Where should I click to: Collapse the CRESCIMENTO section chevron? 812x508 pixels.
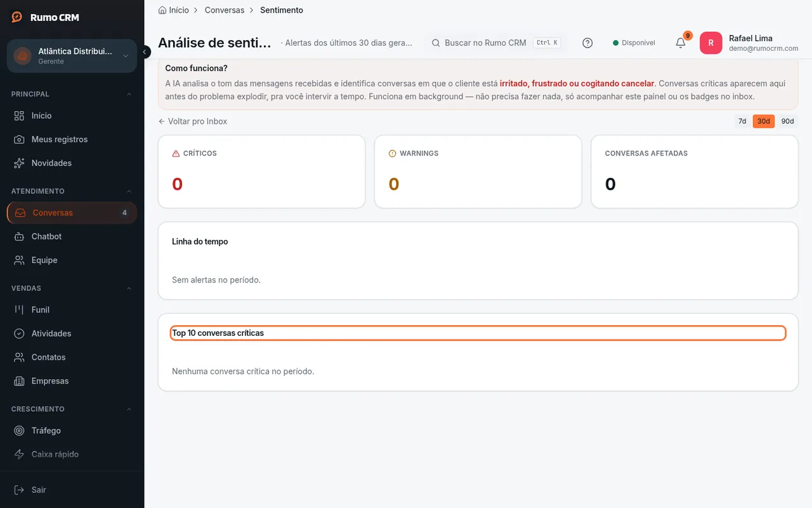[x=129, y=409]
